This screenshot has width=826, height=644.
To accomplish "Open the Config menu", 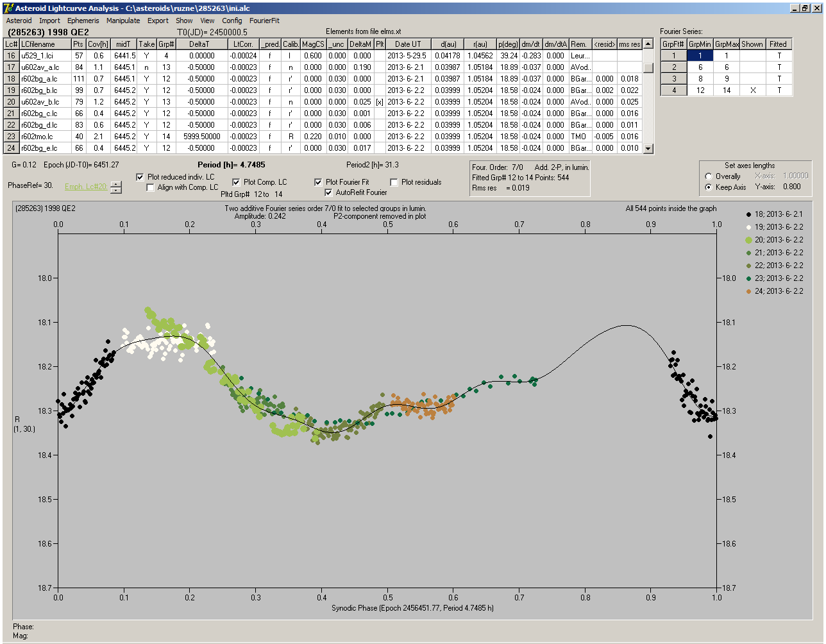I will tap(232, 21).
